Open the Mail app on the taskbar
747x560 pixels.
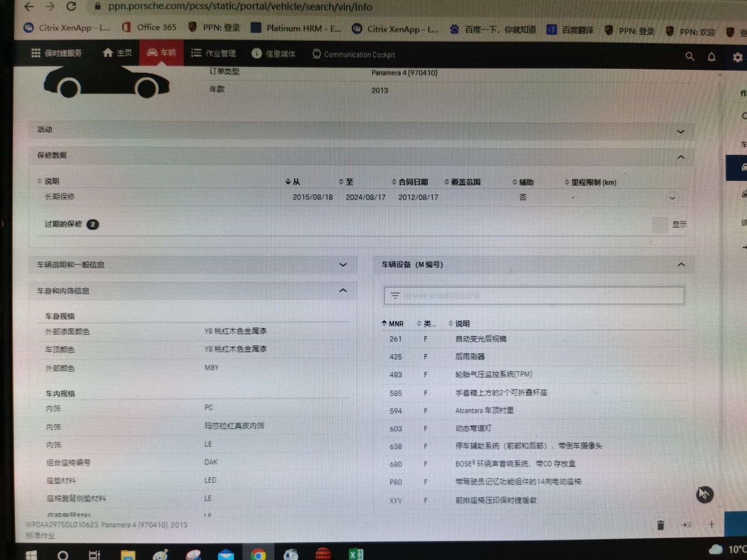(x=226, y=555)
